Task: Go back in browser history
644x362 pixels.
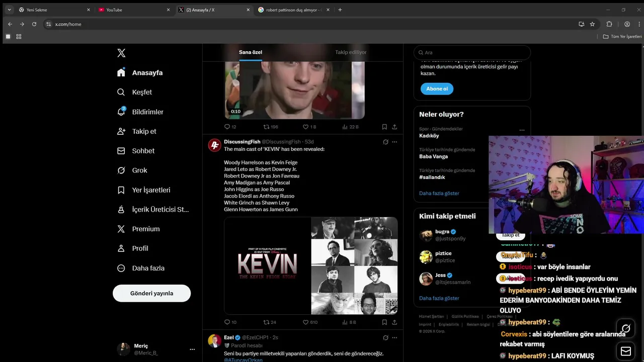Action: click(x=10, y=24)
